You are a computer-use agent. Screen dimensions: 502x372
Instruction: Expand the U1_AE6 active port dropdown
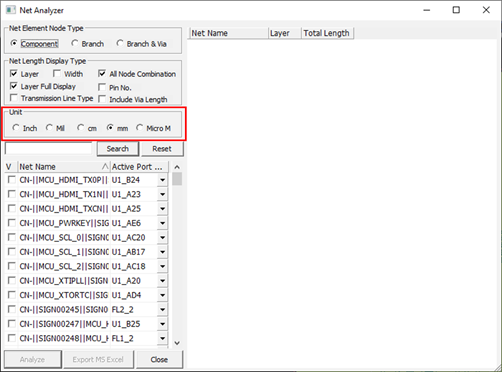tap(162, 223)
